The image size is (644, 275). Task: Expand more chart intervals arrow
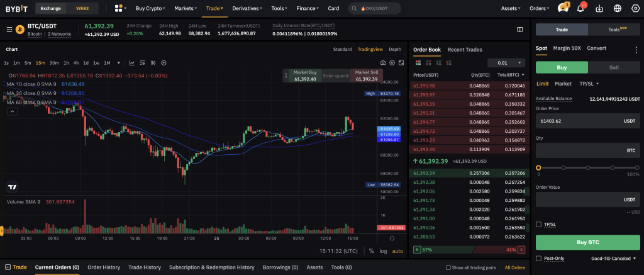pyautogui.click(x=119, y=63)
